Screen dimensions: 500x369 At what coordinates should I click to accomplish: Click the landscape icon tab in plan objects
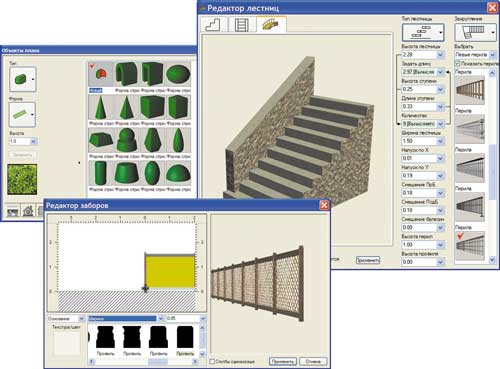point(13,211)
